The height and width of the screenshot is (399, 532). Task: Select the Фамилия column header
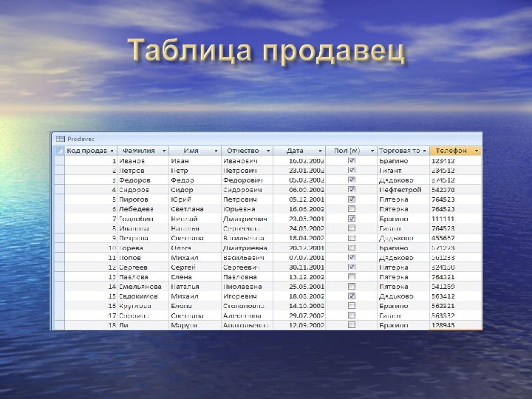(x=143, y=151)
